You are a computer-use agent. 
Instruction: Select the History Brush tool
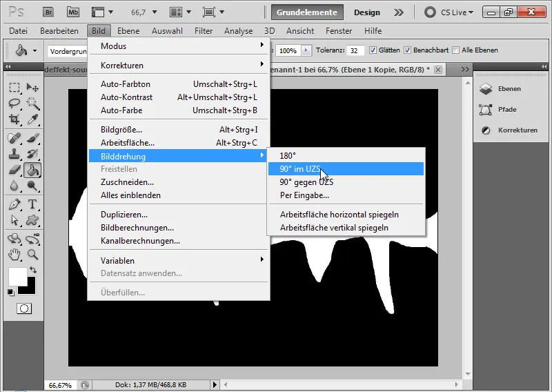(x=32, y=154)
